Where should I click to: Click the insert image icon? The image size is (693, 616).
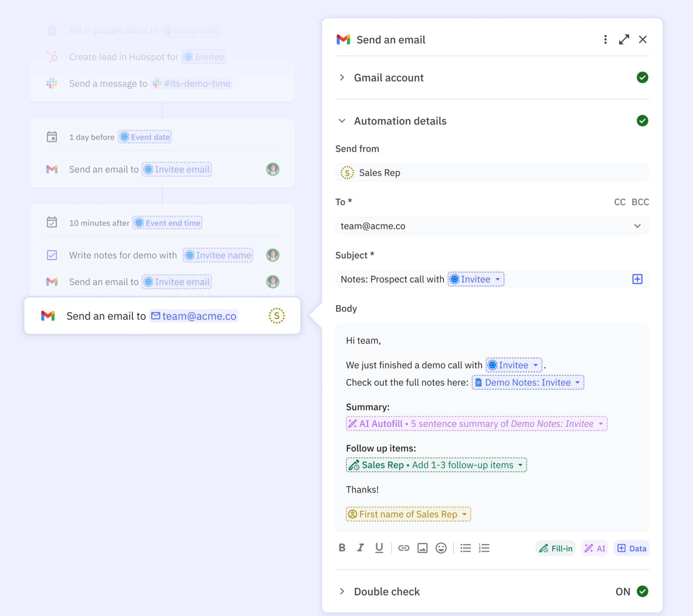pos(422,548)
